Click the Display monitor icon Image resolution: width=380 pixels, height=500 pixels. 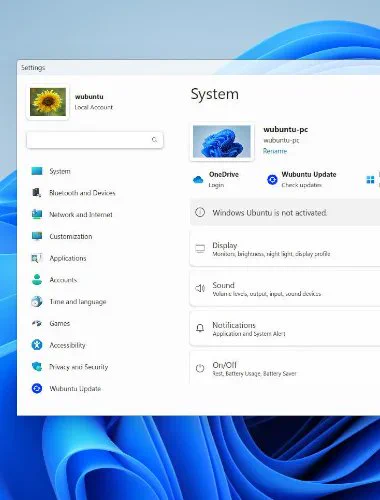point(200,249)
